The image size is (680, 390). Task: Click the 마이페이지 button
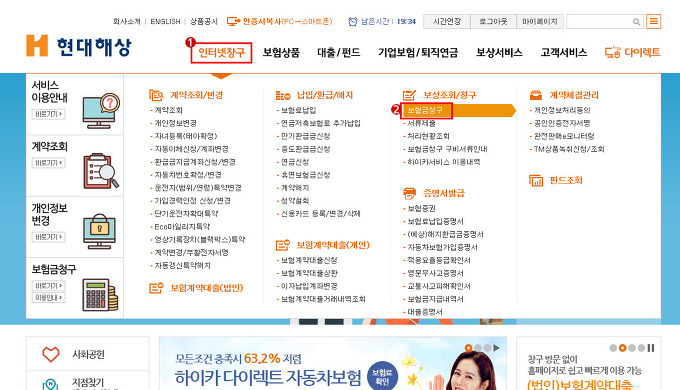coord(540,21)
